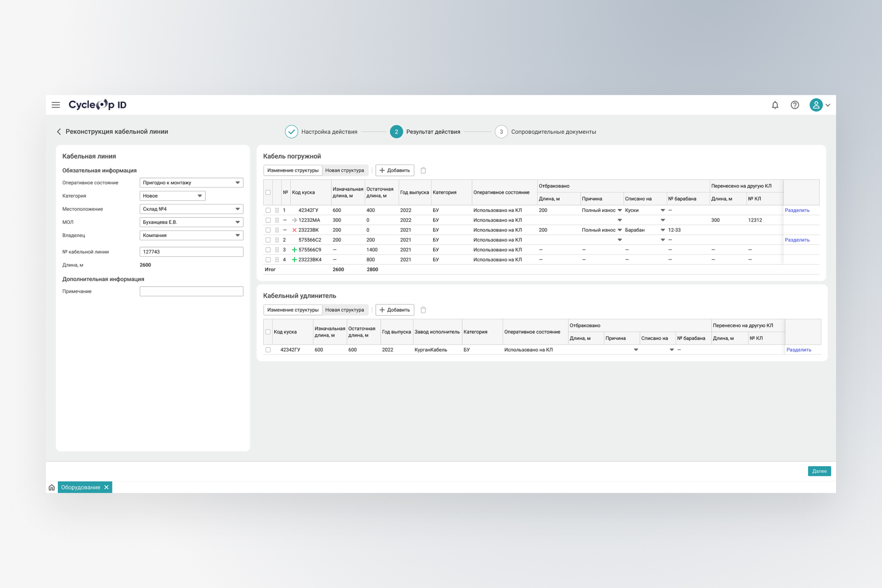Toggle select-all checkbox in Кабель погружной header
This screenshot has width=882, height=588.
[x=268, y=192]
